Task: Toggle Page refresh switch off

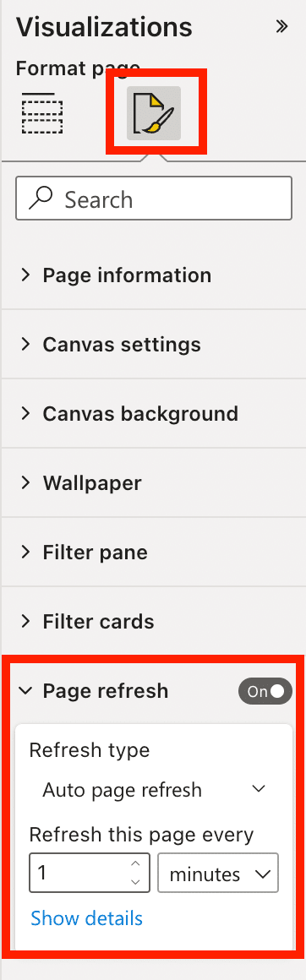Action: (265, 691)
